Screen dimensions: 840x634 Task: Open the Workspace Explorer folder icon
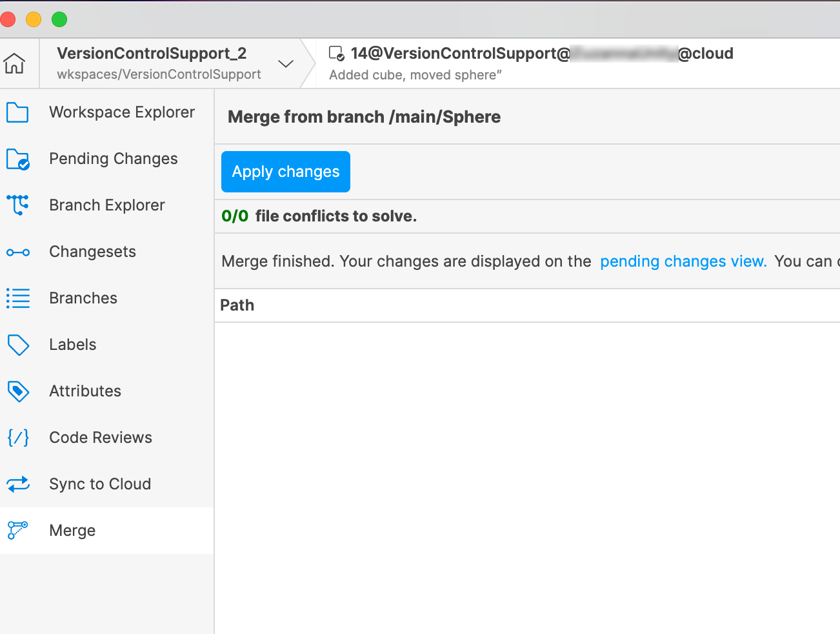coord(17,112)
